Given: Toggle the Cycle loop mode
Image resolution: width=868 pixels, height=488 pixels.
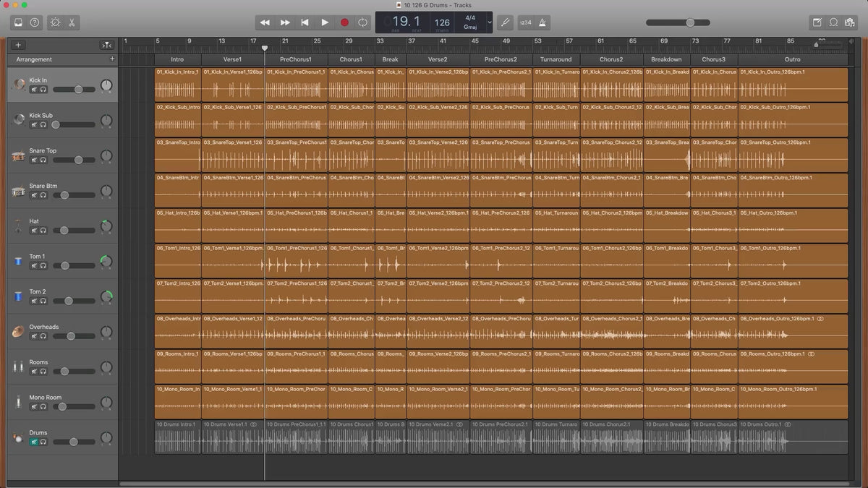Looking at the screenshot, I should click(362, 22).
